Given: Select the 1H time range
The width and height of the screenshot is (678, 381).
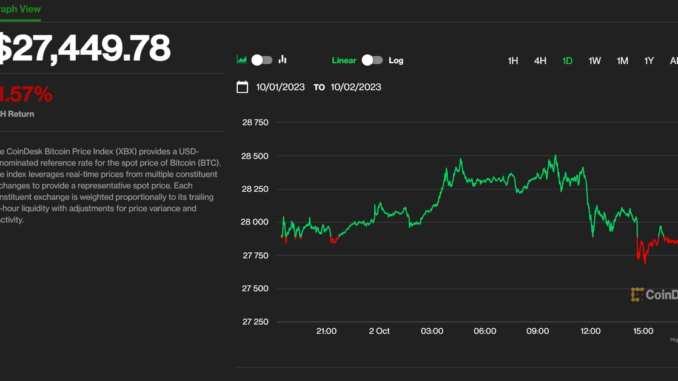Looking at the screenshot, I should 513,61.
